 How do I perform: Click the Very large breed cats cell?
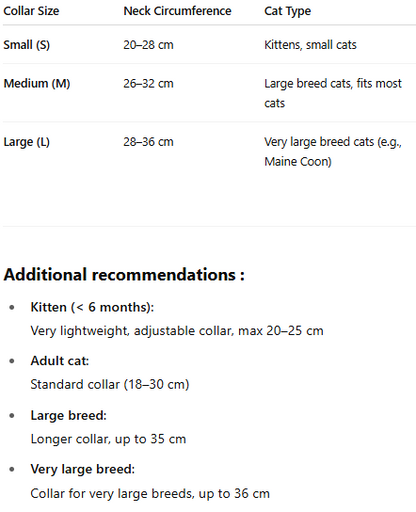[333, 152]
